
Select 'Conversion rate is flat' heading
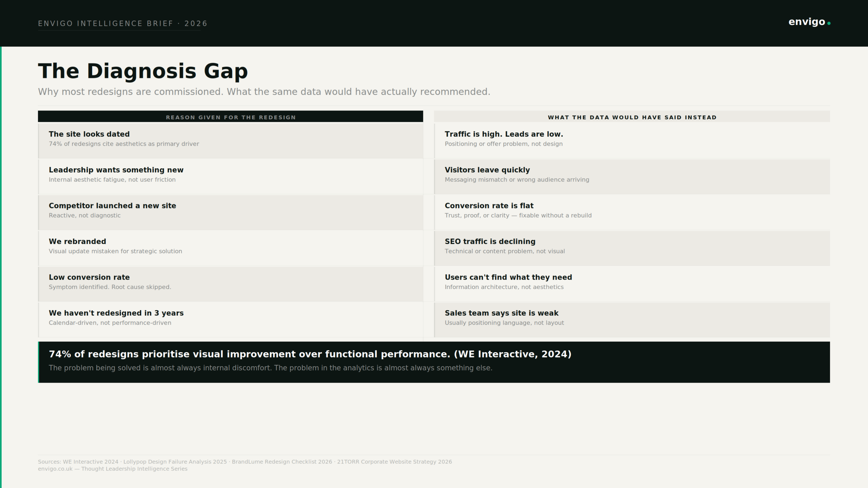point(489,206)
